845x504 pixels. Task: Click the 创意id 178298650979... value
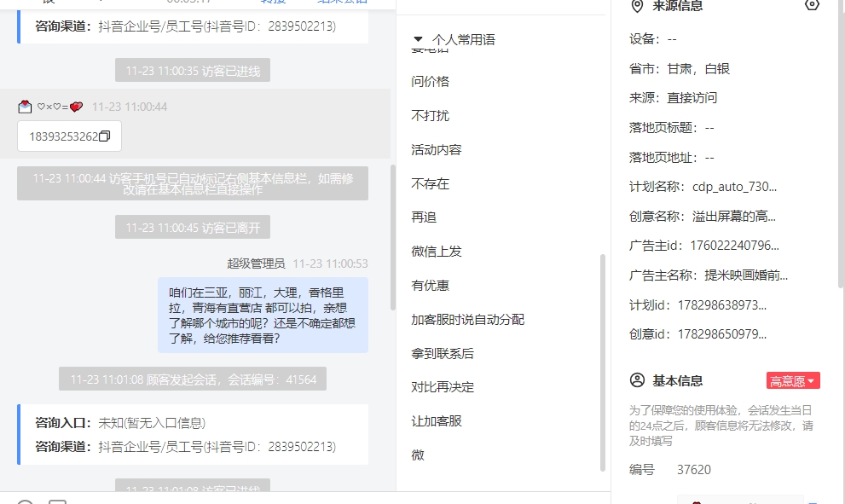click(722, 334)
